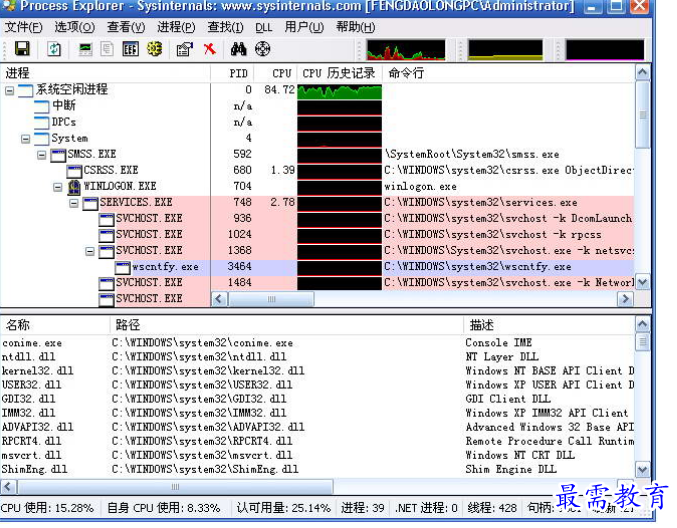
Task: Click the binoculars Find icon
Action: (238, 48)
